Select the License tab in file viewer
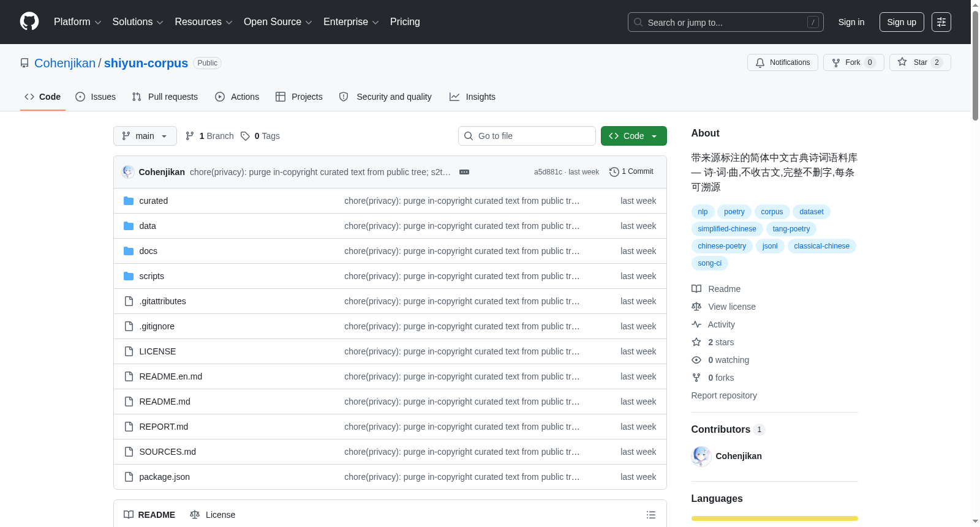Viewport: 980px width, 527px height. 213,515
